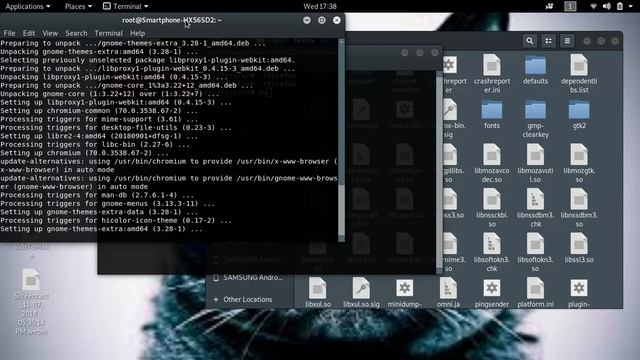Image resolution: width=640 pixels, height=360 pixels.
Task: Open the Terminal app menu in top bar
Action: click(x=126, y=6)
